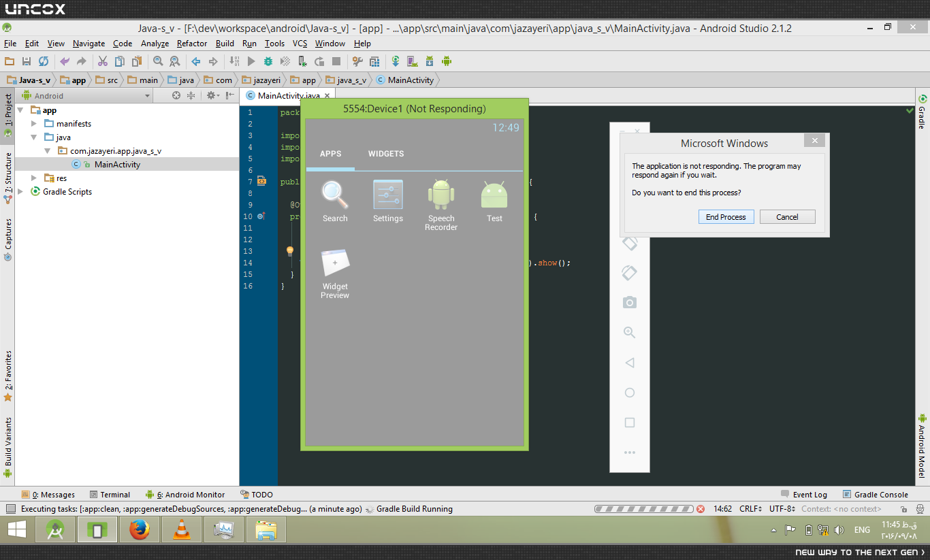
Task: Open the UTF-8 encoding dropdown
Action: (782, 509)
